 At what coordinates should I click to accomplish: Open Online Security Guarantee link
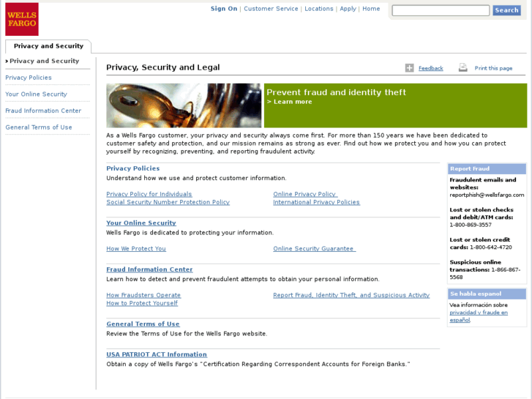click(x=313, y=249)
